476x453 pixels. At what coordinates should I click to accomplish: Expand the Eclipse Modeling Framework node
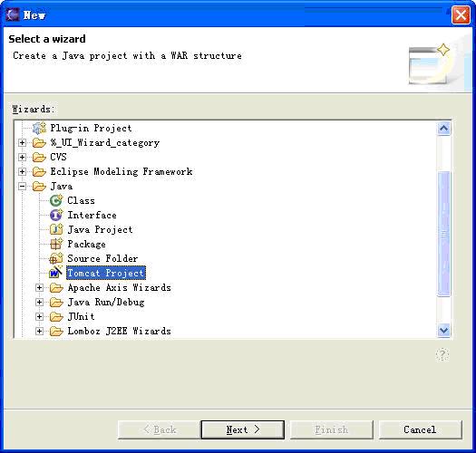pyautogui.click(x=22, y=172)
